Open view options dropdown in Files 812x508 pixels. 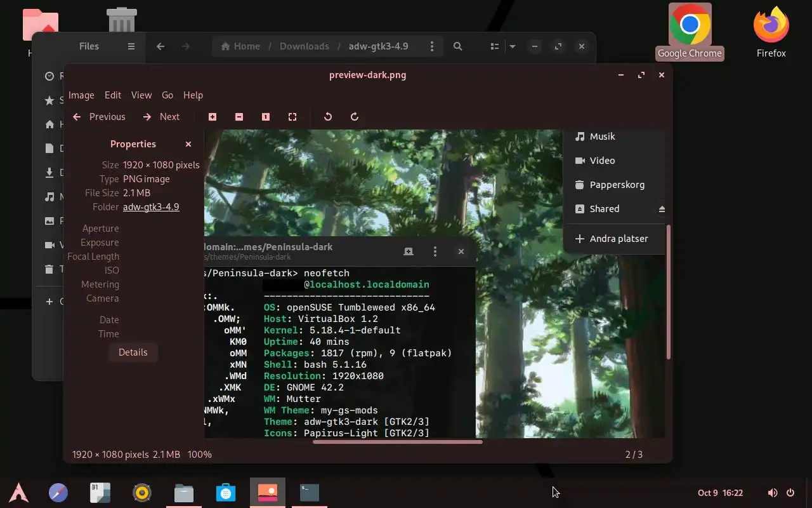[513, 46]
